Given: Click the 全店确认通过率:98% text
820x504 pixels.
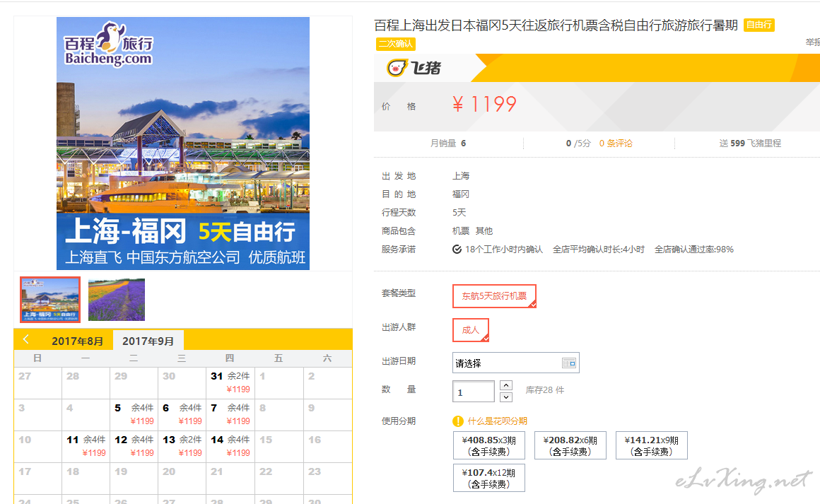Looking at the screenshot, I should coord(694,250).
